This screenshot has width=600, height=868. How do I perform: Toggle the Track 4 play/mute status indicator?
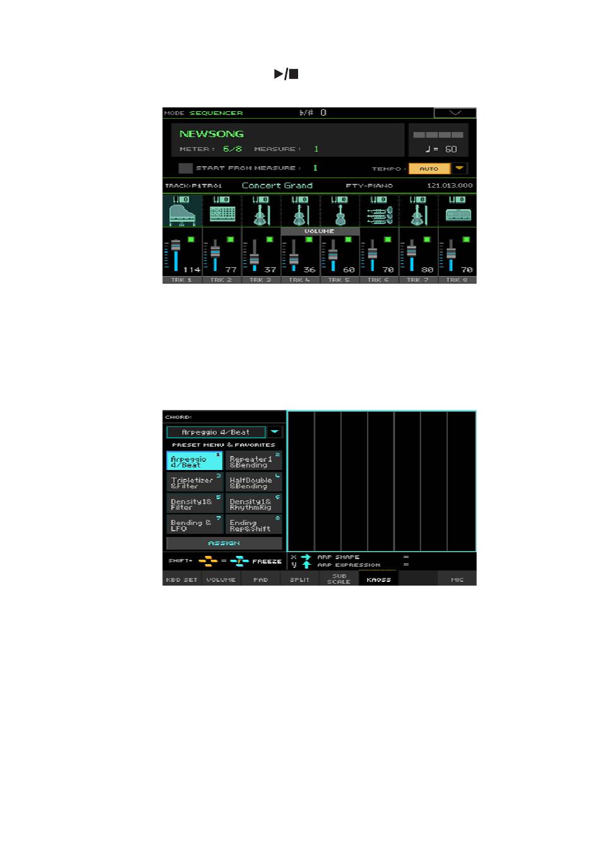(309, 239)
